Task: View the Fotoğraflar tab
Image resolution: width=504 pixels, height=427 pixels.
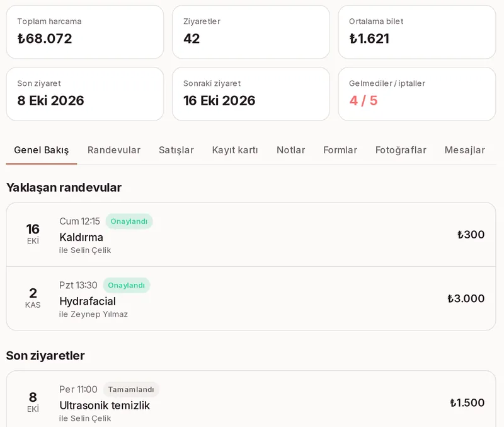Action: (401, 150)
